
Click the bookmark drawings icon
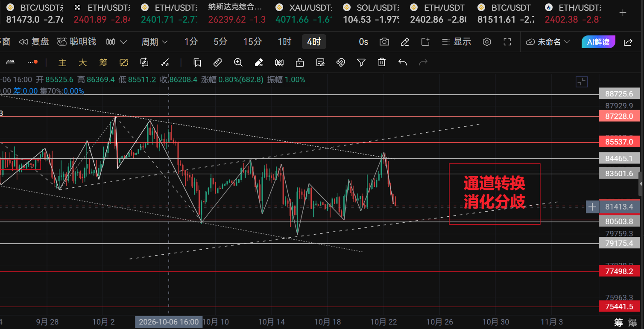click(x=197, y=63)
